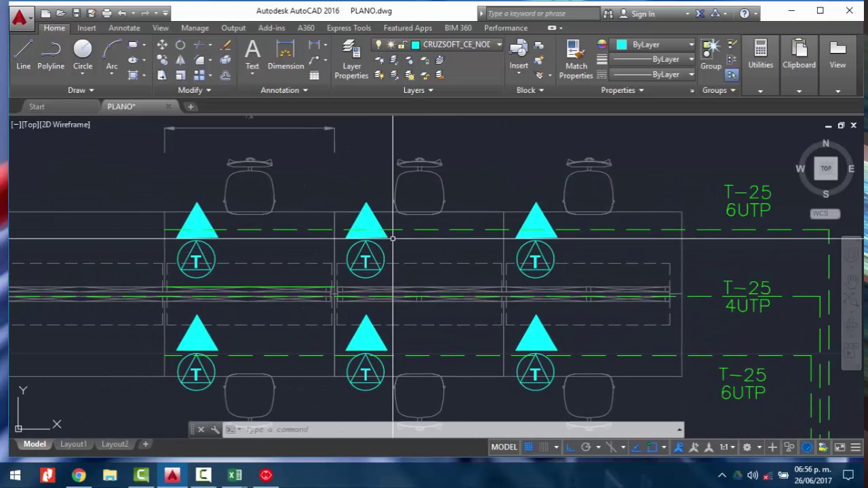Toggle hardware acceleration in status bar
The image size is (868, 488).
point(807,447)
